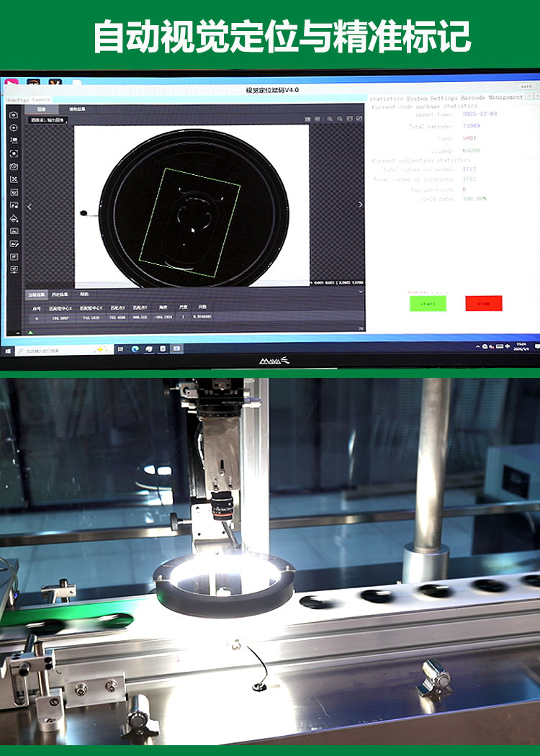Image resolution: width=540 pixels, height=756 pixels.
Task: Show previous image with left arrow
Action: click(30, 207)
